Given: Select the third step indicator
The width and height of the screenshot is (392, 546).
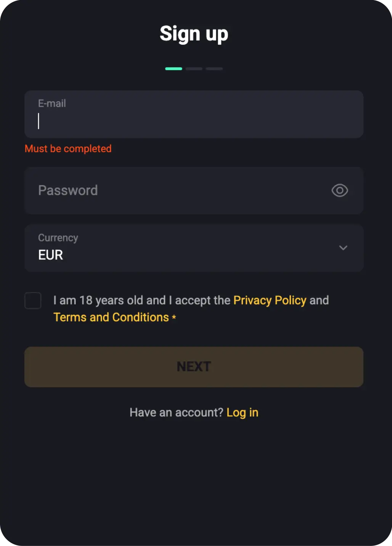Looking at the screenshot, I should (214, 69).
